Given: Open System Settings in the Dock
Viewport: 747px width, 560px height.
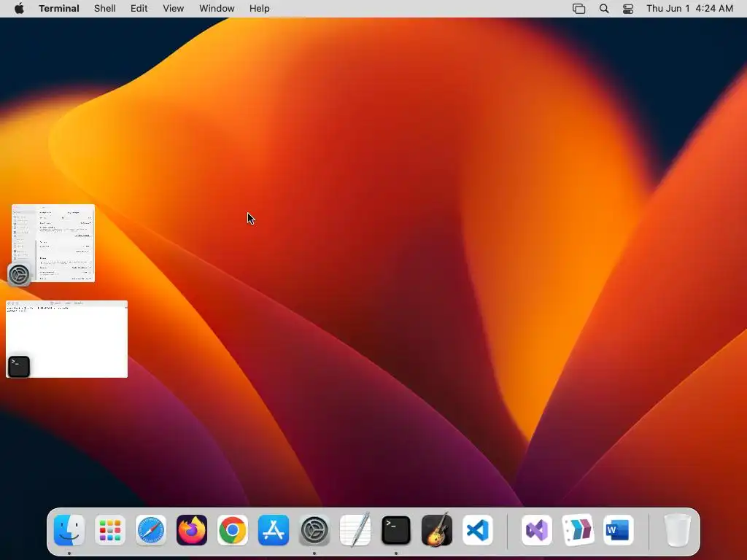Looking at the screenshot, I should pyautogui.click(x=314, y=530).
